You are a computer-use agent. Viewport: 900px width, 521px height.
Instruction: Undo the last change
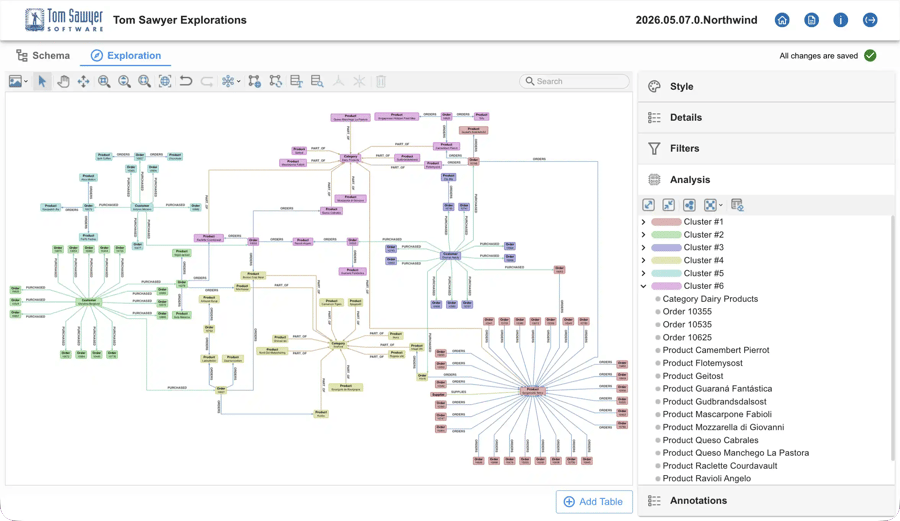[185, 81]
